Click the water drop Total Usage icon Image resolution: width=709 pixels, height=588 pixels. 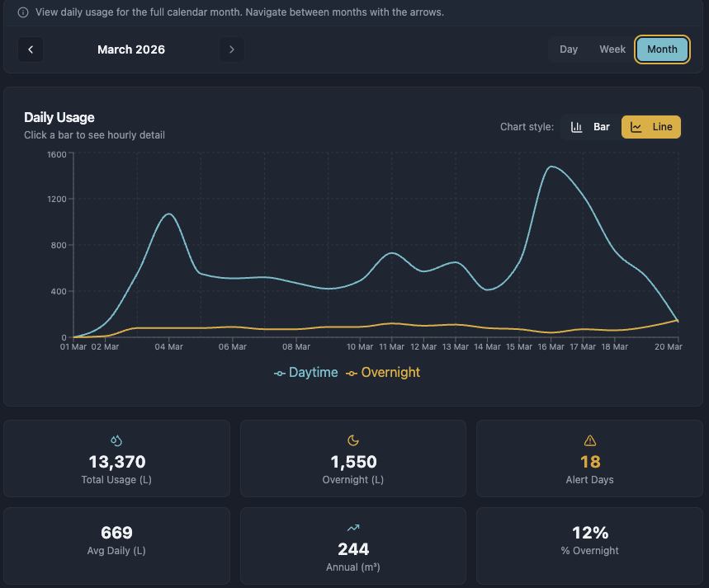[116, 440]
